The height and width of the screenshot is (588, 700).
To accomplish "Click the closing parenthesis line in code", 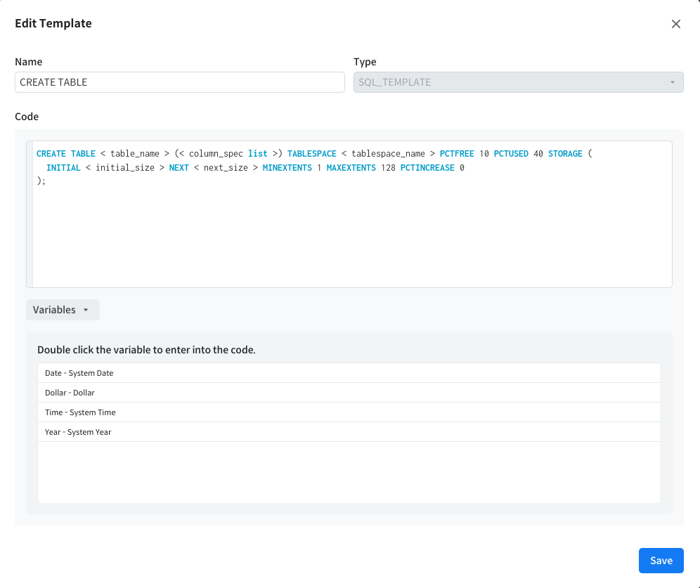I will pyautogui.click(x=40, y=181).
